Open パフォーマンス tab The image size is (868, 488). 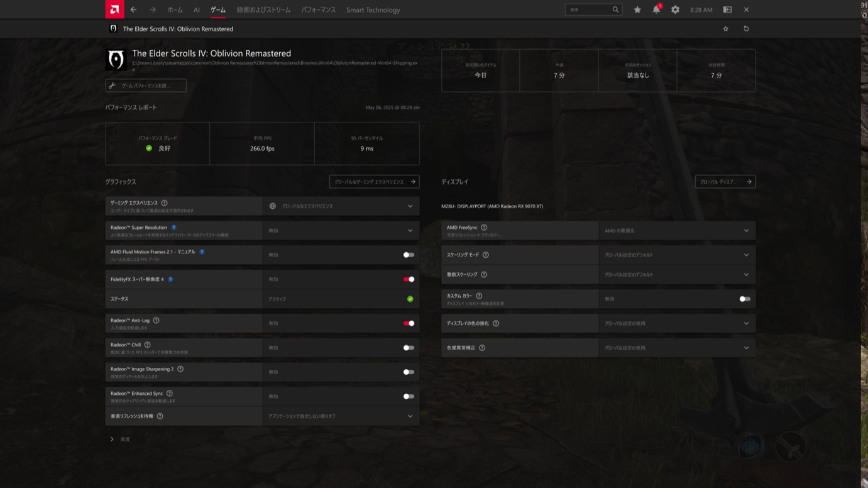click(319, 10)
